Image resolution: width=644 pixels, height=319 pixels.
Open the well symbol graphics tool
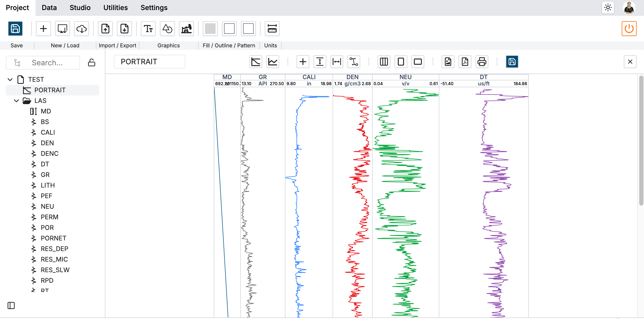click(x=186, y=29)
